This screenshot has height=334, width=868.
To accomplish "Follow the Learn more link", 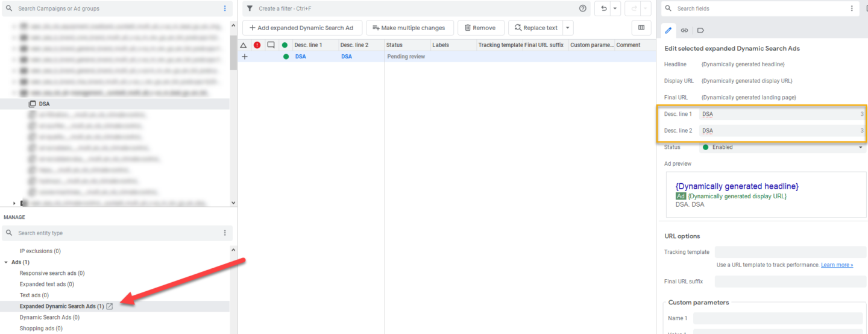I will [x=837, y=265].
